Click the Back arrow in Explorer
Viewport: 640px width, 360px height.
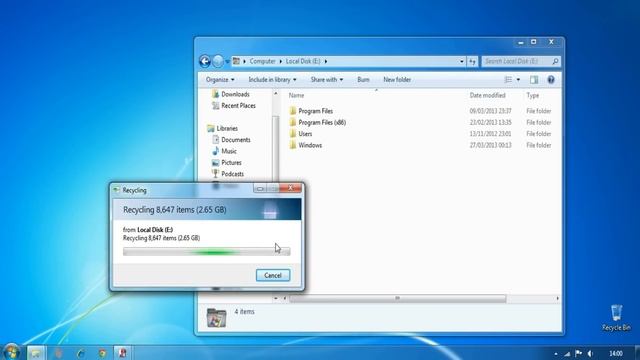(205, 61)
